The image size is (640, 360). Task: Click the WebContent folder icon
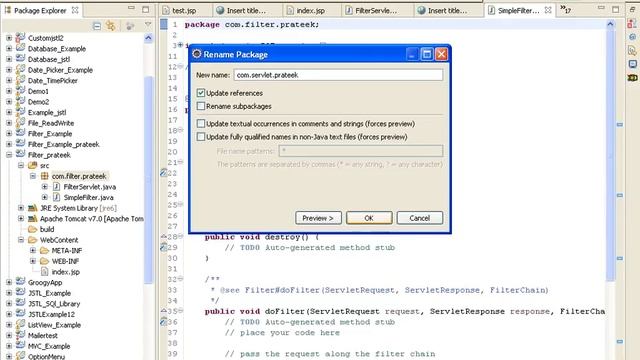(33, 240)
